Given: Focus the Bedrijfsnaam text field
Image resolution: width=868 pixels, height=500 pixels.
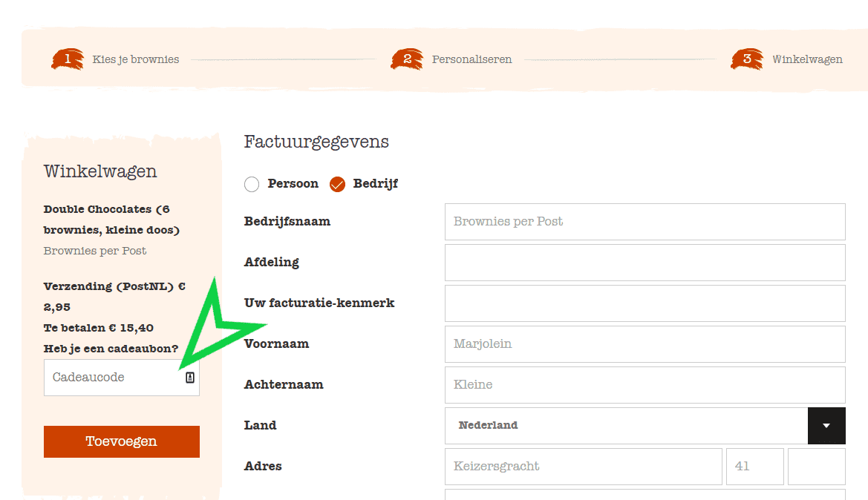Looking at the screenshot, I should tap(645, 222).
